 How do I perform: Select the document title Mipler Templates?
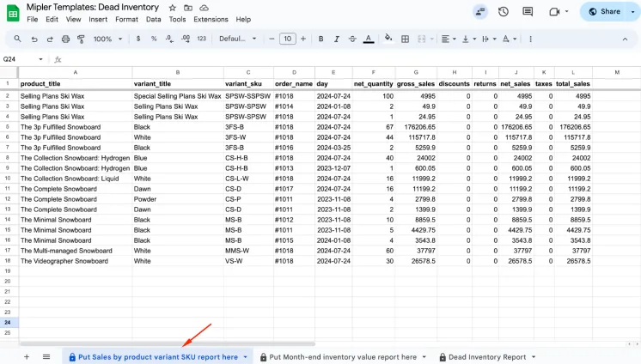93,8
